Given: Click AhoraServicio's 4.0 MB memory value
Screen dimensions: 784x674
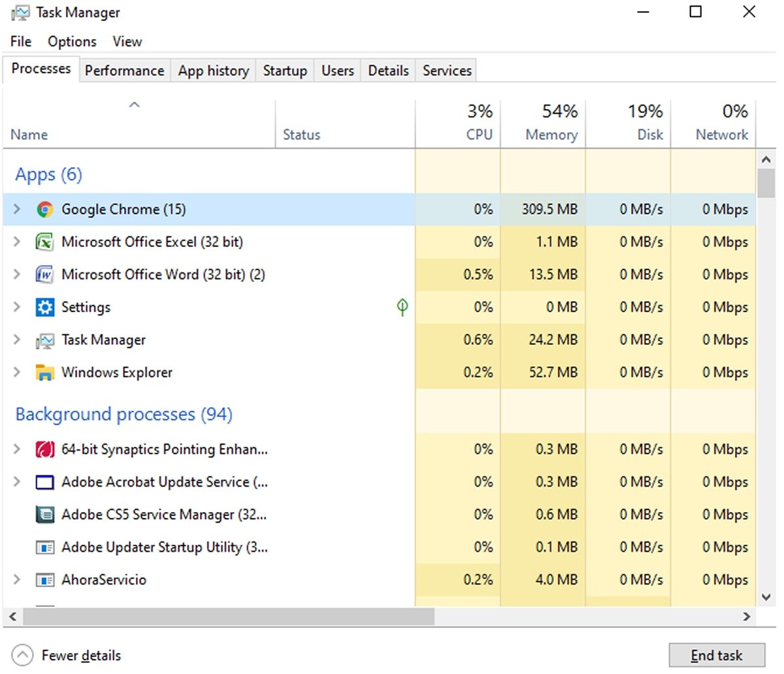Looking at the screenshot, I should 557,579.
